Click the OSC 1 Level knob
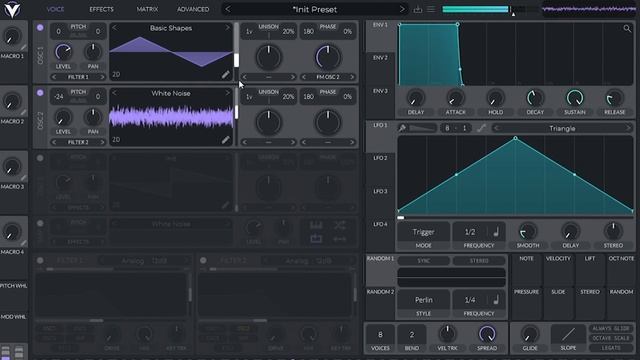 63,52
